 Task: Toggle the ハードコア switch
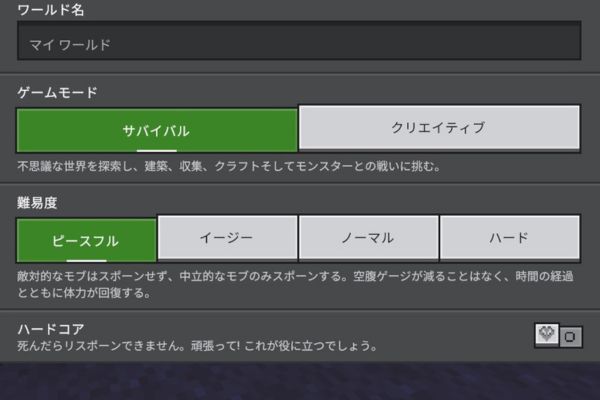tap(558, 336)
